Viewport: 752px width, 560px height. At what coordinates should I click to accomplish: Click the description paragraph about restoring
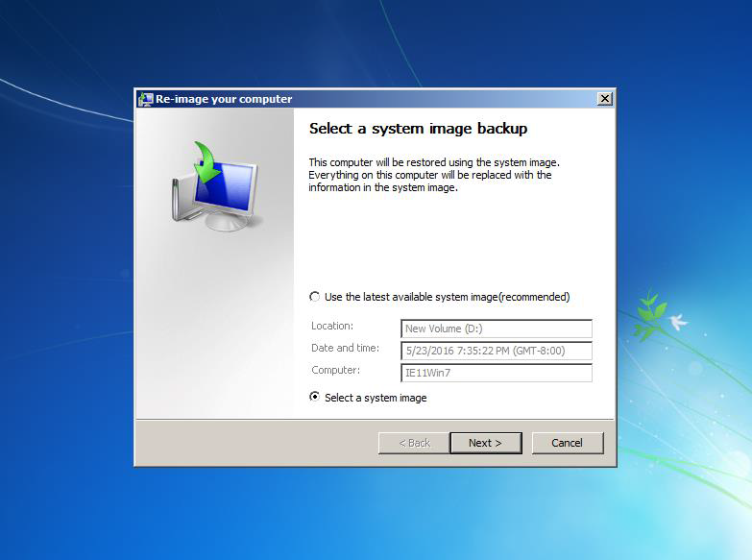432,175
